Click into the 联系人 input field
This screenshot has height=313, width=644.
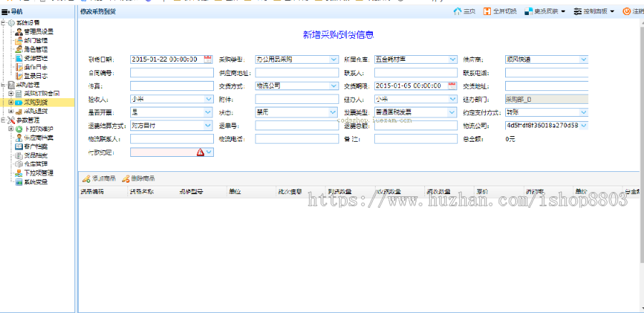(x=416, y=73)
